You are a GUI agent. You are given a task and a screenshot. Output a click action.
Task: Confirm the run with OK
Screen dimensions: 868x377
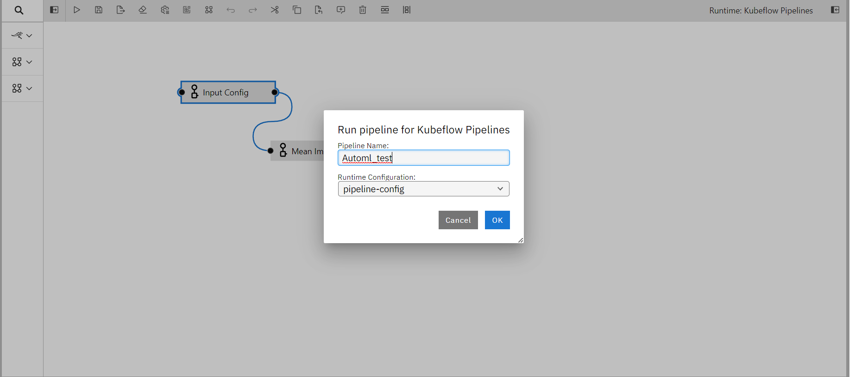(497, 220)
